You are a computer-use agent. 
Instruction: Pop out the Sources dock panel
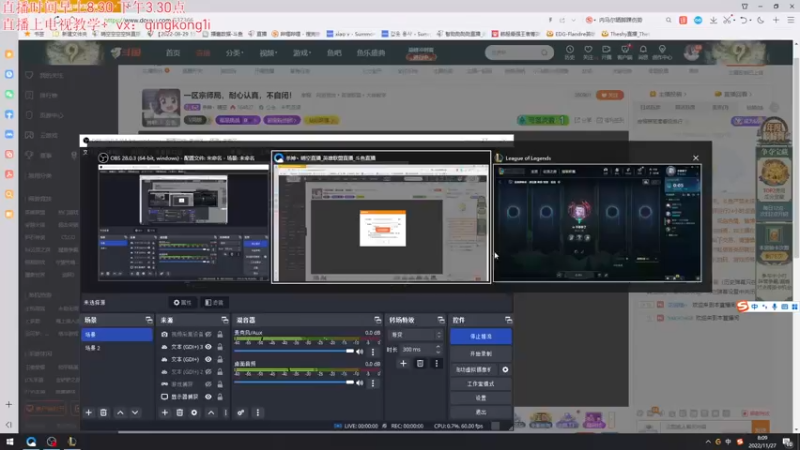224,320
